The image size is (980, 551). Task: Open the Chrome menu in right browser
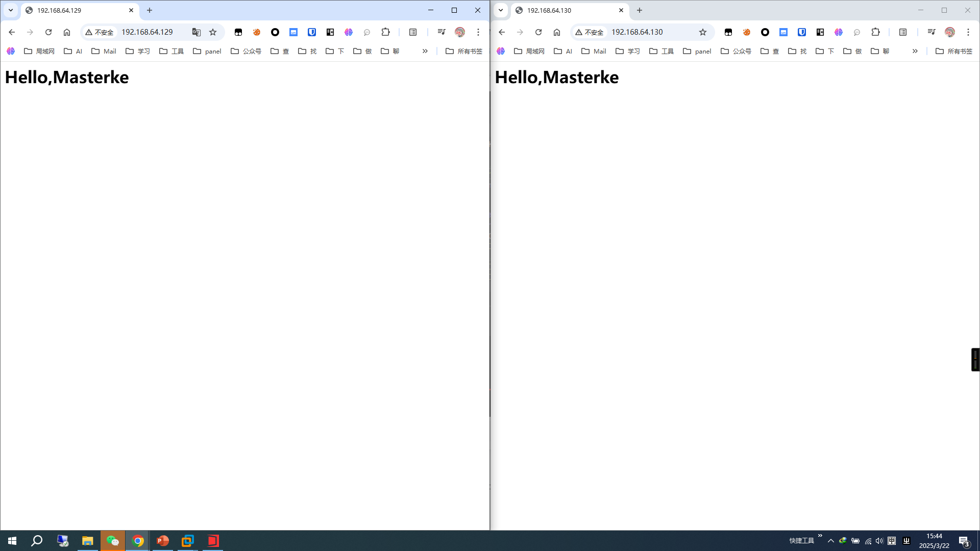point(968,32)
